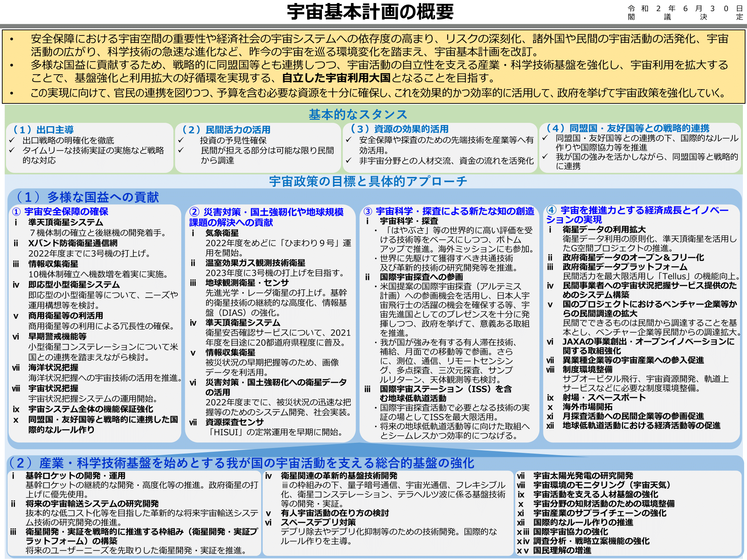Click the heading ① 宇宙安全保障の確保

[x=60, y=212]
